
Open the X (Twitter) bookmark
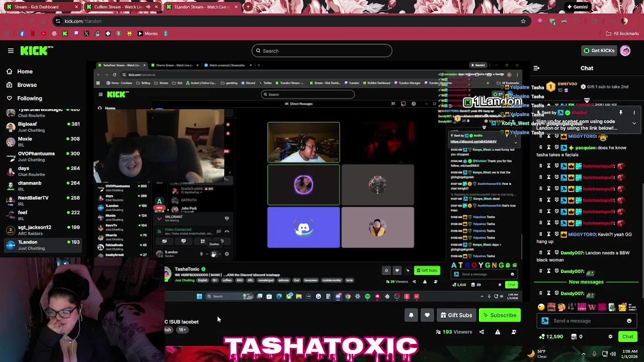[87, 34]
